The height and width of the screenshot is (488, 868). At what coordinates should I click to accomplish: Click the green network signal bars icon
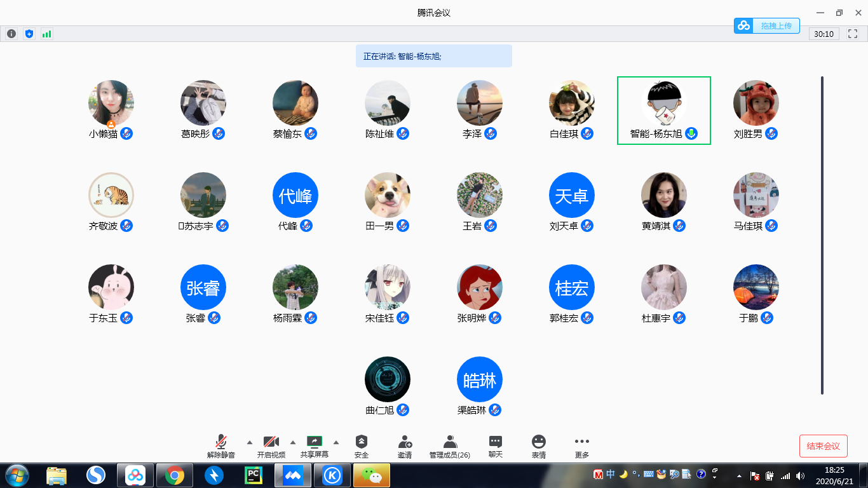pyautogui.click(x=46, y=34)
